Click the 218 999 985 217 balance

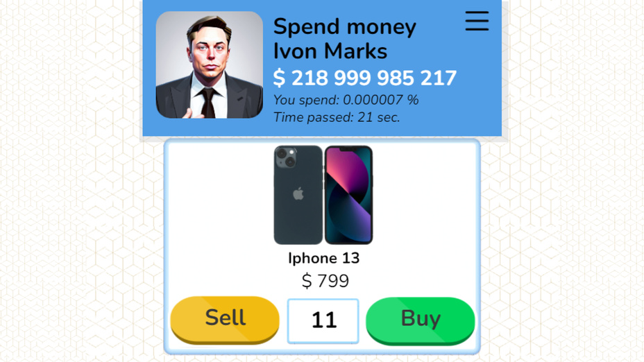click(x=374, y=78)
